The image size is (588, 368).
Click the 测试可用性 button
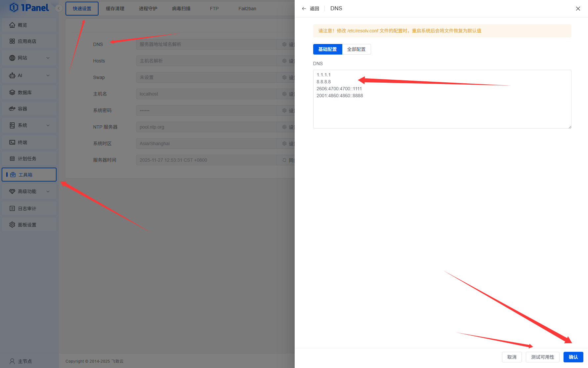tap(542, 357)
